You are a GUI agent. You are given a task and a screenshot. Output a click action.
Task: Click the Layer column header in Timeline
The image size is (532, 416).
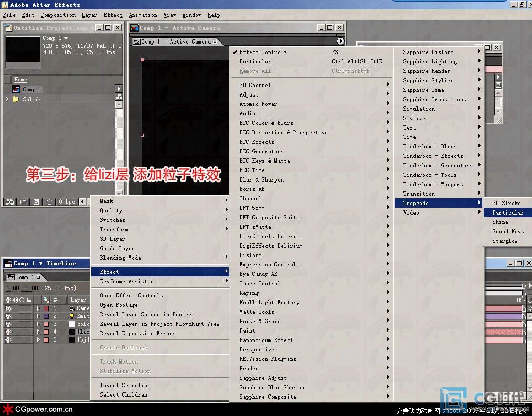click(78, 300)
